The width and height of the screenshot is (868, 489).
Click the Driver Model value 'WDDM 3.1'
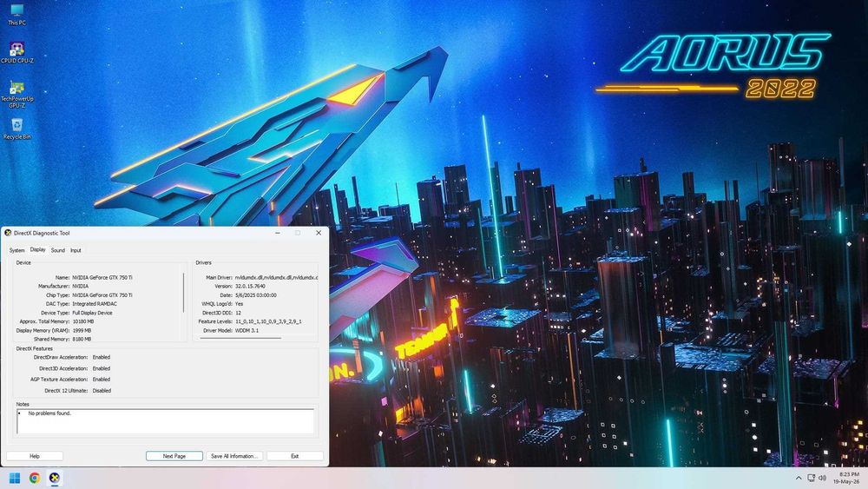pos(247,331)
